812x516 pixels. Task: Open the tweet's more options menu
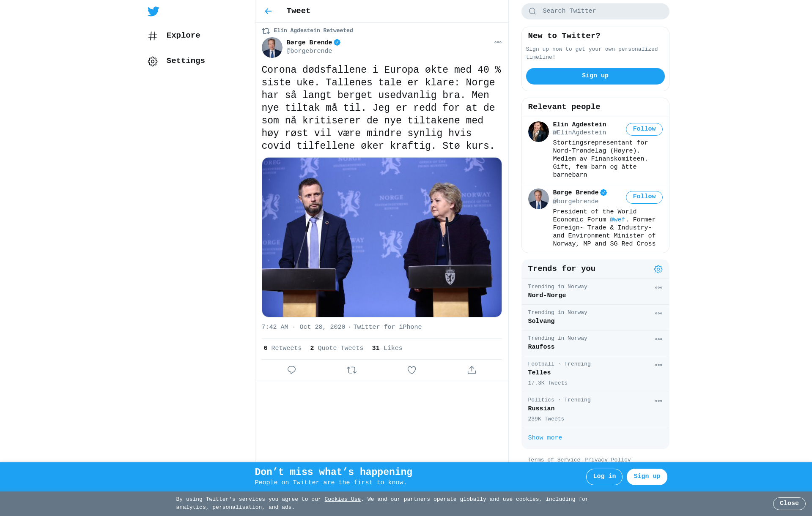[x=498, y=42]
